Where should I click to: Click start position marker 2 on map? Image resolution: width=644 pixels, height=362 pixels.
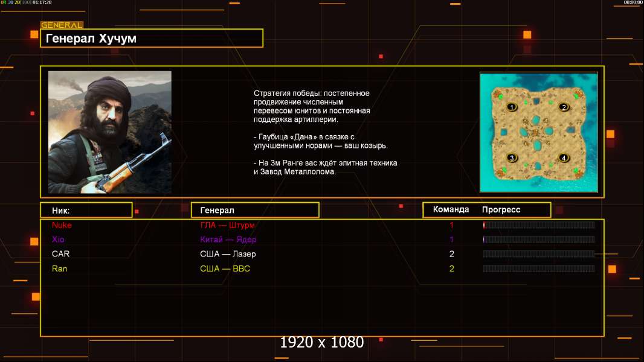564,107
